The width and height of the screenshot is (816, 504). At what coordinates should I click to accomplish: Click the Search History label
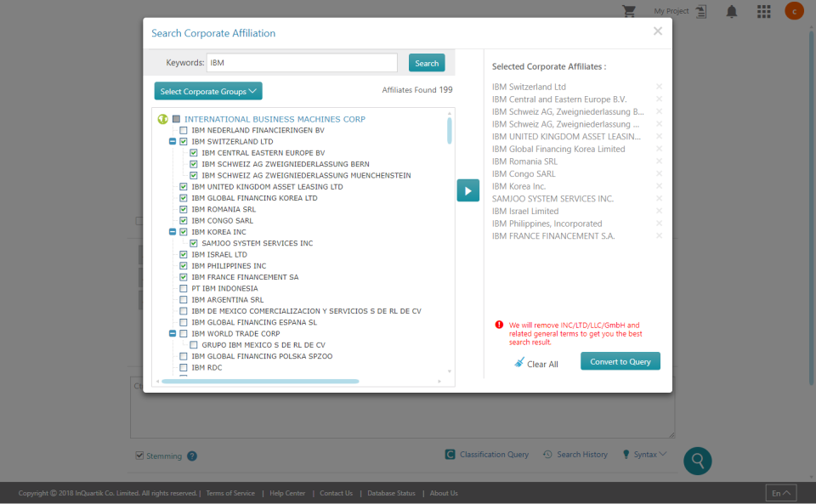581,455
